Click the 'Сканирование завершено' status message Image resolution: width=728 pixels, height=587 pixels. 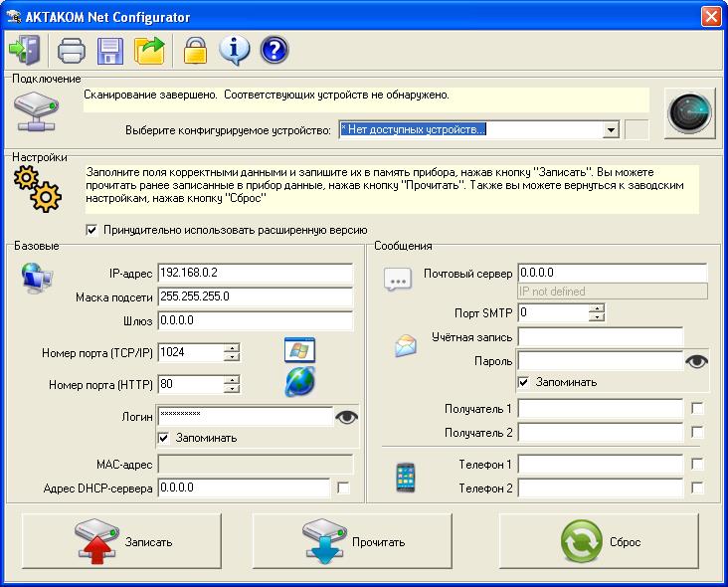366,99
